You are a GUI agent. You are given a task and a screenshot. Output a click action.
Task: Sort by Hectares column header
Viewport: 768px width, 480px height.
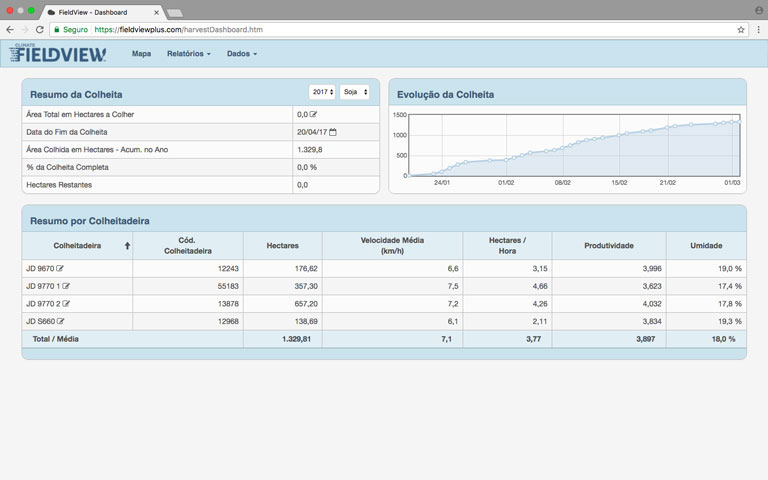[283, 245]
